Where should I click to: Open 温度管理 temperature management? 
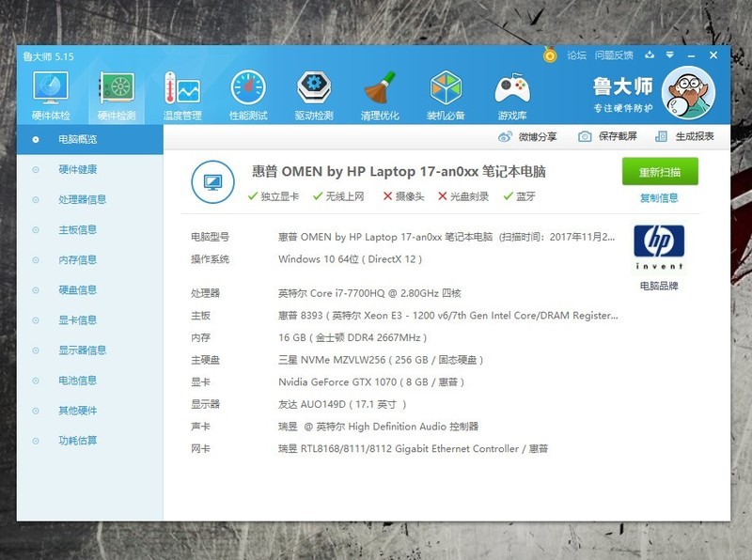click(x=182, y=96)
